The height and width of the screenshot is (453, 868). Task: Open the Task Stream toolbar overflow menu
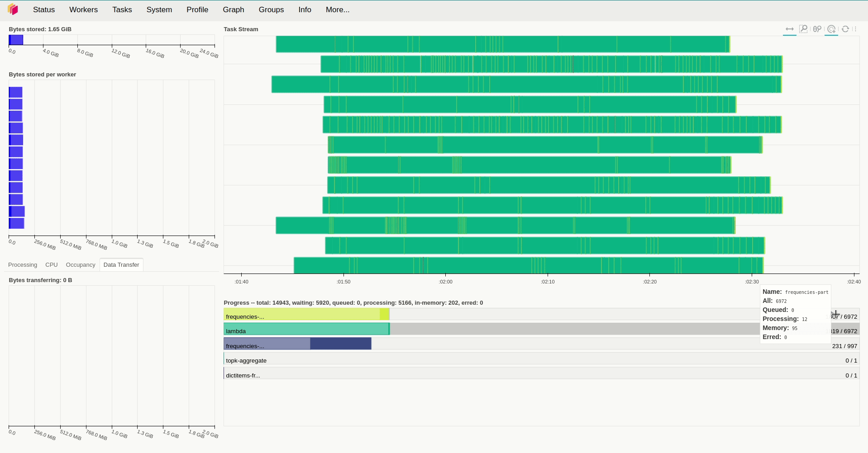855,29
